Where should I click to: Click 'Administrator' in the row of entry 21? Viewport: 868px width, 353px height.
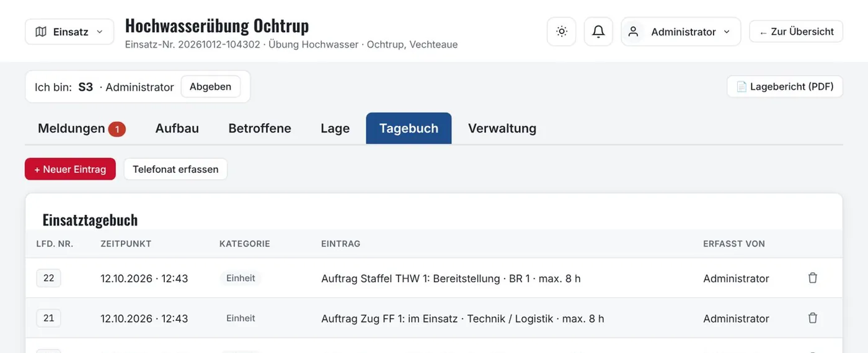pos(736,318)
